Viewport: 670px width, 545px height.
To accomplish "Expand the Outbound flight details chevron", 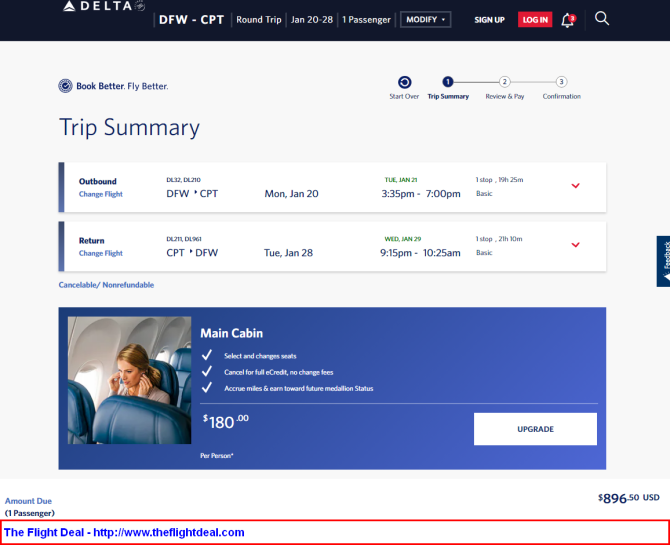I will click(x=576, y=186).
